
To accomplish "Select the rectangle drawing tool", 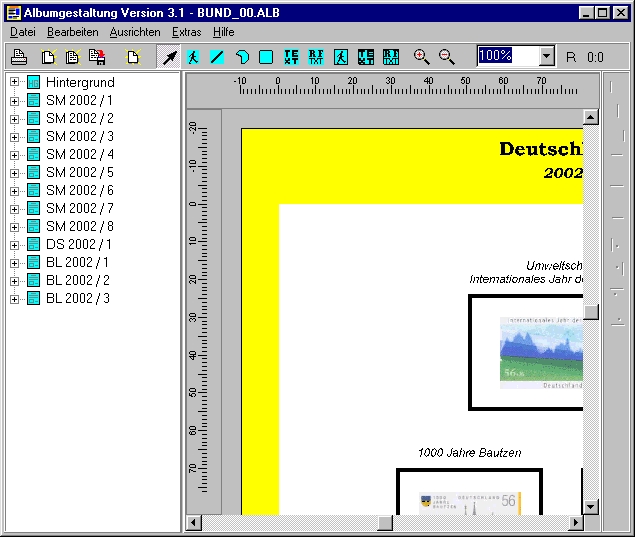I will click(x=265, y=57).
